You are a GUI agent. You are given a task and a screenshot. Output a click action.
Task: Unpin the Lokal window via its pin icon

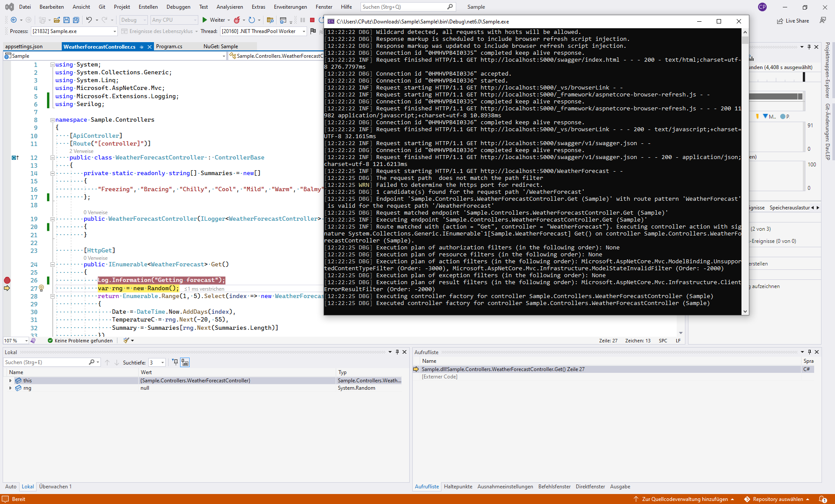click(397, 352)
